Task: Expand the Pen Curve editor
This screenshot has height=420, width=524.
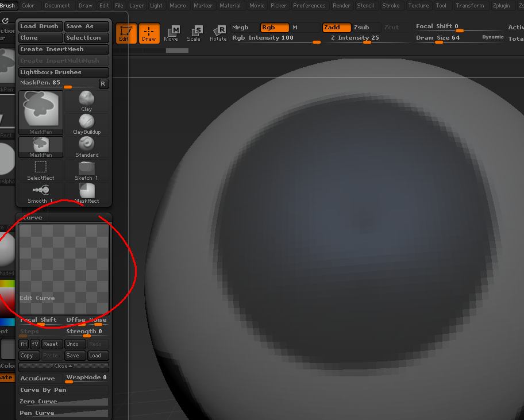Action: pos(64,413)
